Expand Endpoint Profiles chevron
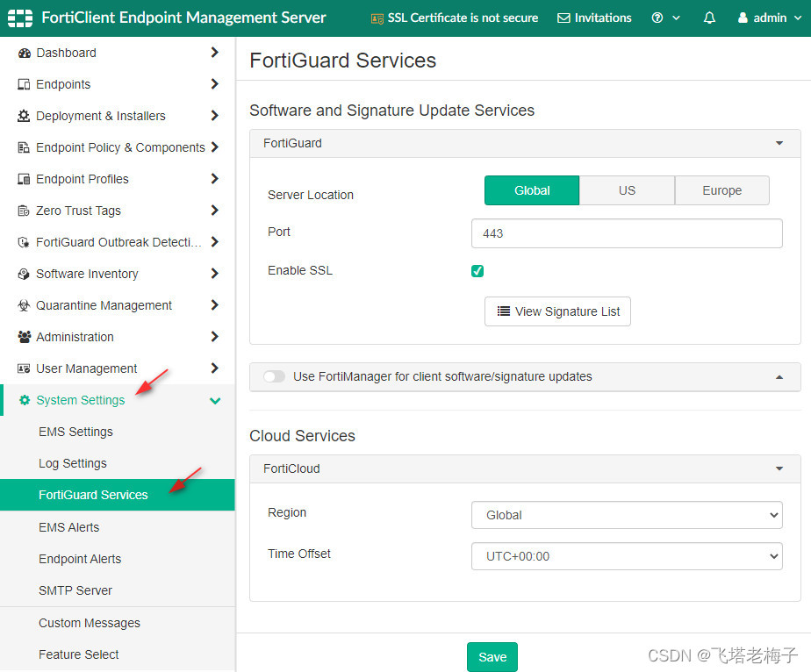This screenshot has width=811, height=672. (x=215, y=178)
